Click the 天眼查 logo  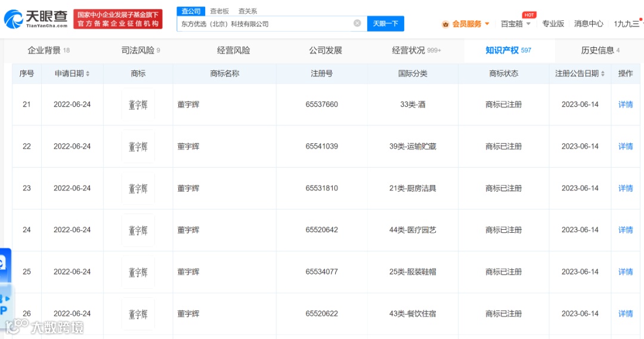coord(36,19)
